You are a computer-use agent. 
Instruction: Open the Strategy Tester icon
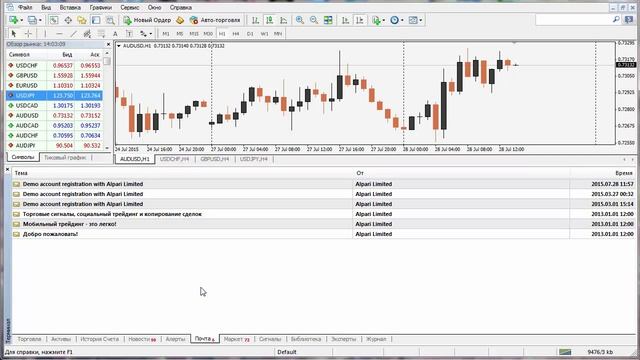tap(110, 20)
